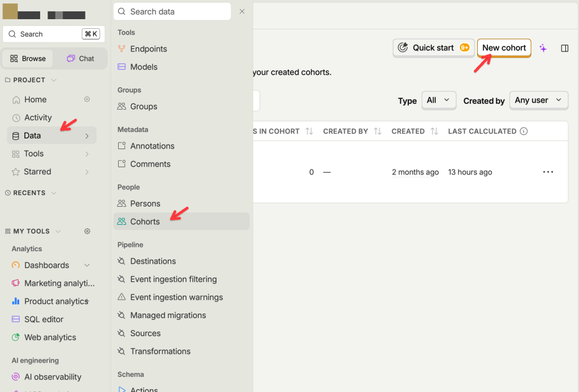Close the data search panel
Viewport: 579px width, 392px height.
(242, 11)
